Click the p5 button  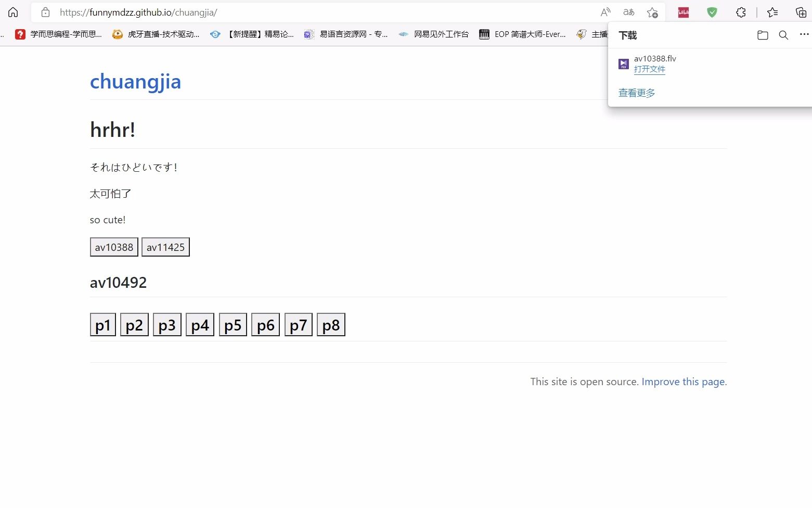tap(233, 325)
